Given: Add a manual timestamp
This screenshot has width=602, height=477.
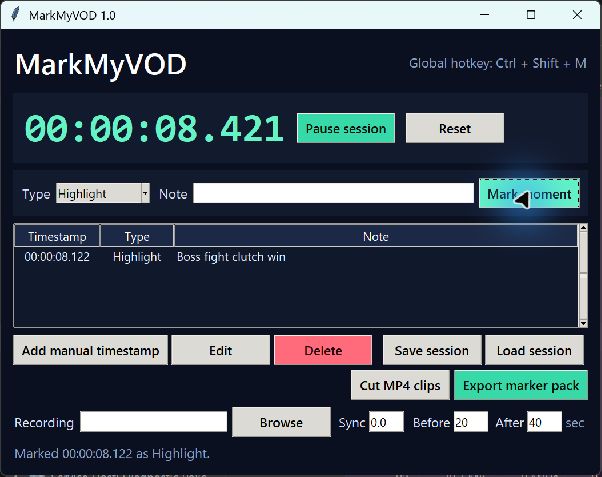Looking at the screenshot, I should [x=90, y=350].
